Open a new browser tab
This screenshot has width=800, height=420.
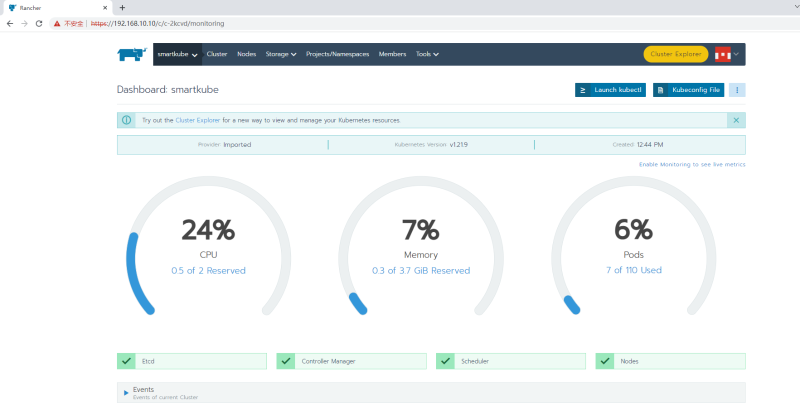point(122,8)
